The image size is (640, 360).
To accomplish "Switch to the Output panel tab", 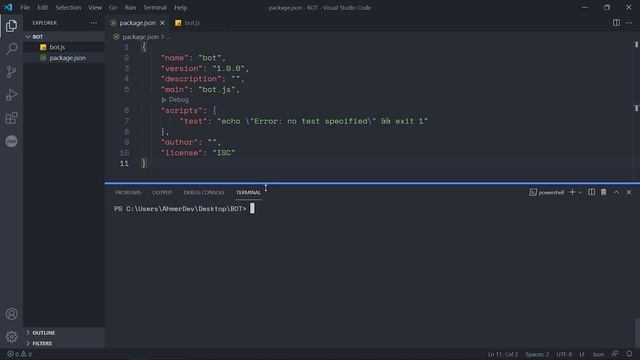I will tap(162, 192).
